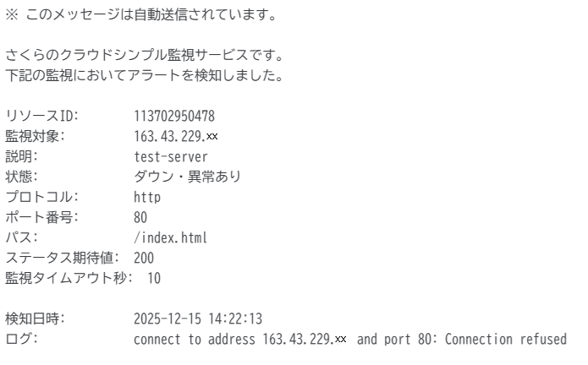This screenshot has height=365, width=588.
Task: Click the port number value 80
Action: click(140, 217)
